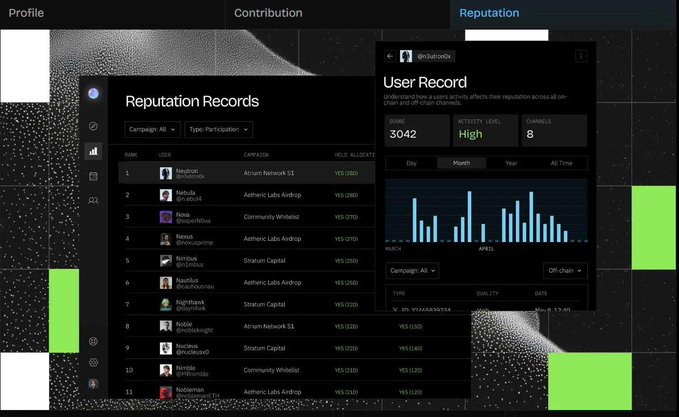The image size is (679, 417).
Task: Click Nobleman's avatar in rank 11 row
Action: point(165,392)
